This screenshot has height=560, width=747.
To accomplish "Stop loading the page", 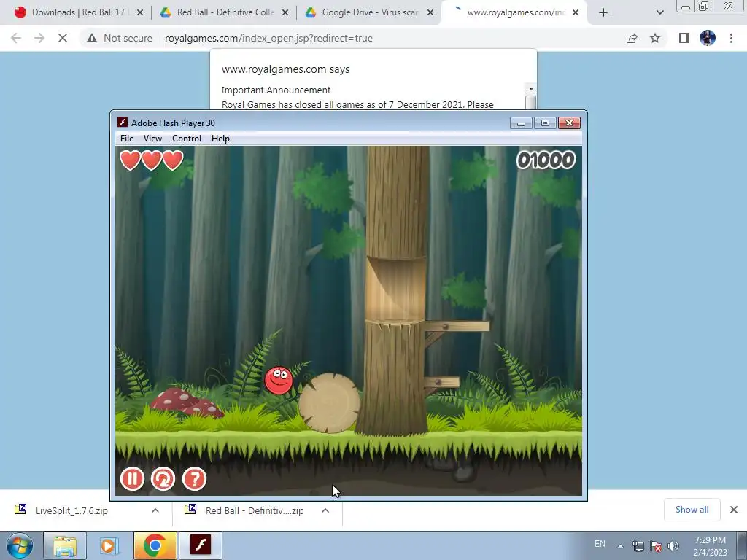I will click(x=63, y=38).
